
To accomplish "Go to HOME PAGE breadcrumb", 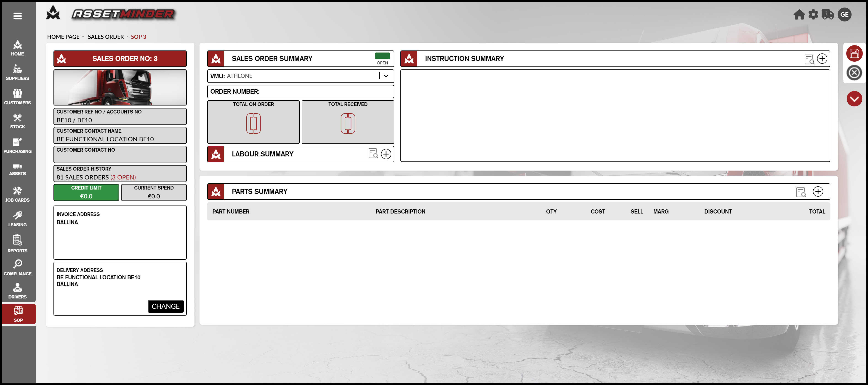I will click(x=63, y=37).
